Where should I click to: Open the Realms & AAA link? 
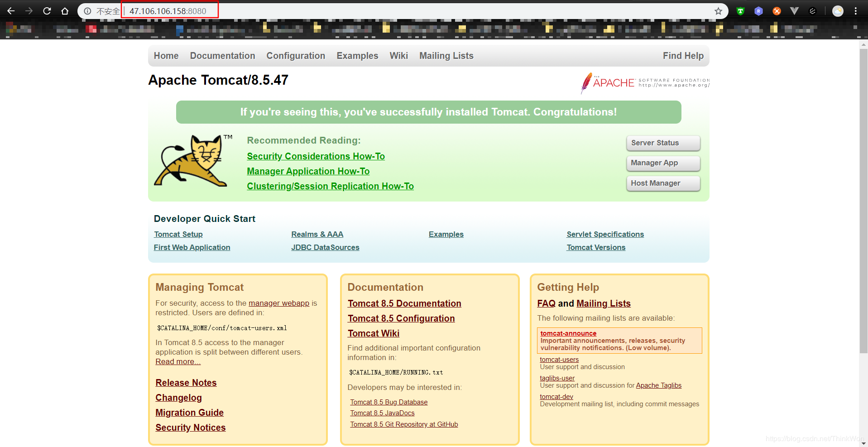coord(317,234)
